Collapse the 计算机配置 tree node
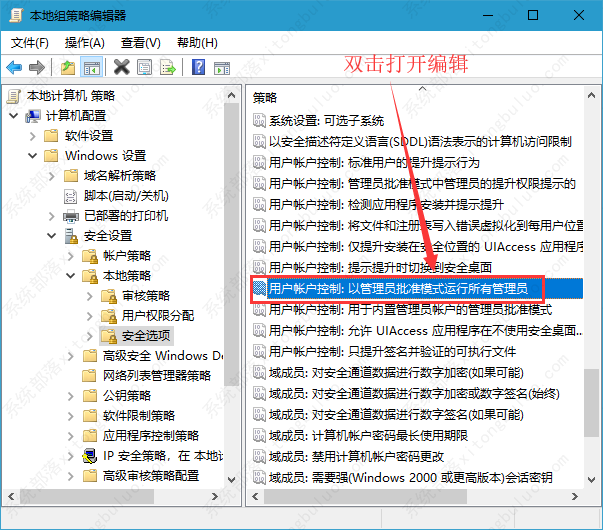This screenshot has height=530, width=603. pyautogui.click(x=14, y=116)
